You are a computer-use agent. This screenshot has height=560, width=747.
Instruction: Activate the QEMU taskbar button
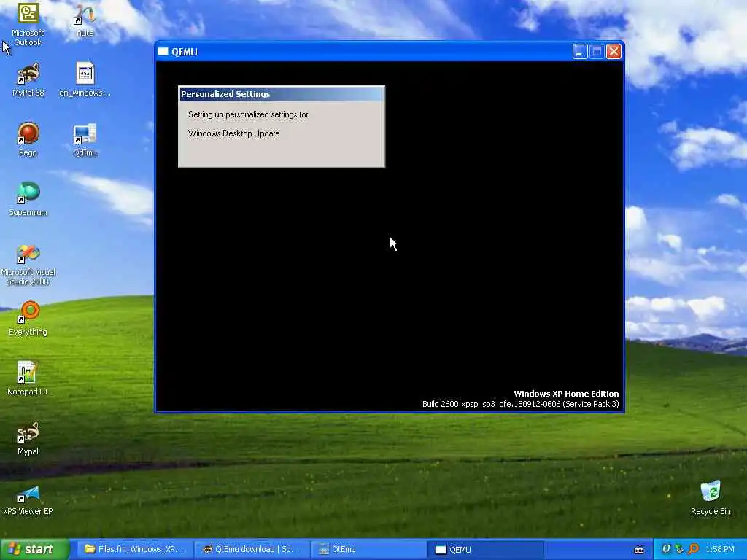coord(486,550)
